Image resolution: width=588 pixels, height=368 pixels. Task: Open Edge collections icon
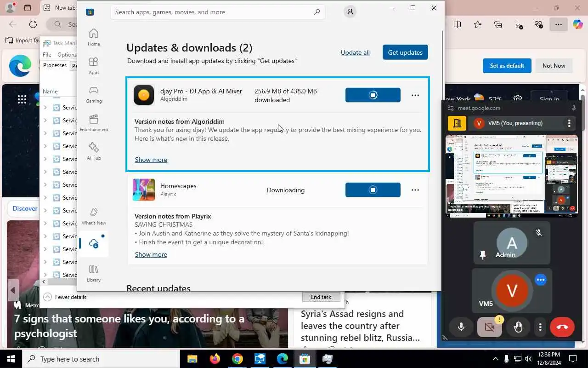click(498, 24)
